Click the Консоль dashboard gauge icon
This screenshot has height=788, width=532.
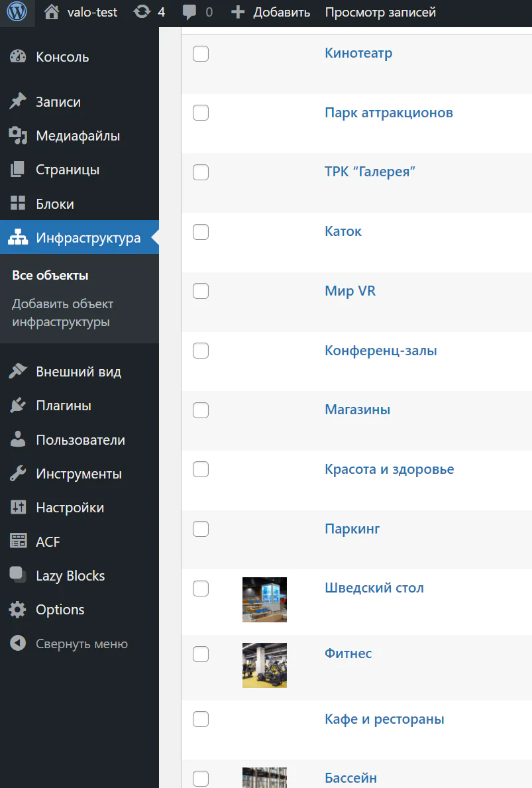(x=18, y=57)
